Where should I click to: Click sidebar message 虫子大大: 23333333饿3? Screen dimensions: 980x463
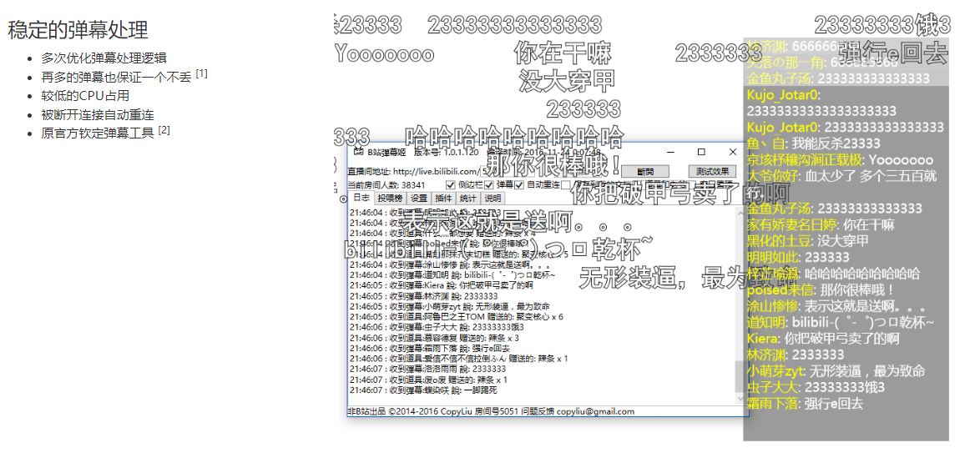(x=816, y=387)
